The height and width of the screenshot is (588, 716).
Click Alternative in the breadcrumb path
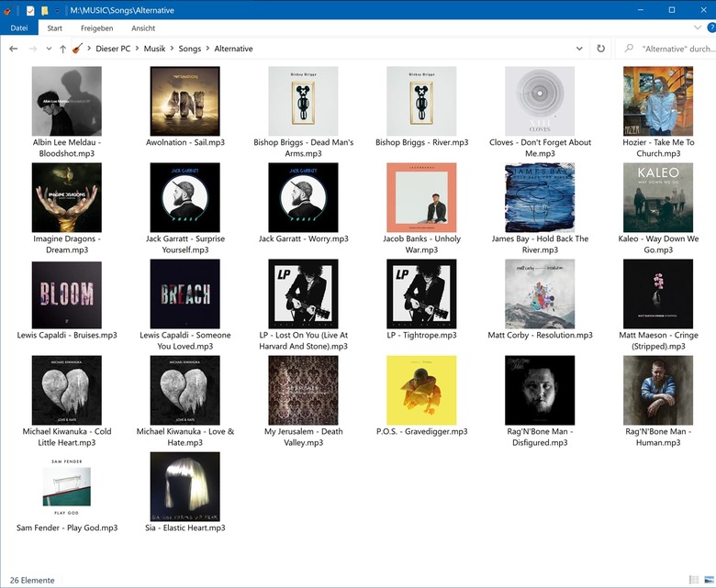pos(233,49)
